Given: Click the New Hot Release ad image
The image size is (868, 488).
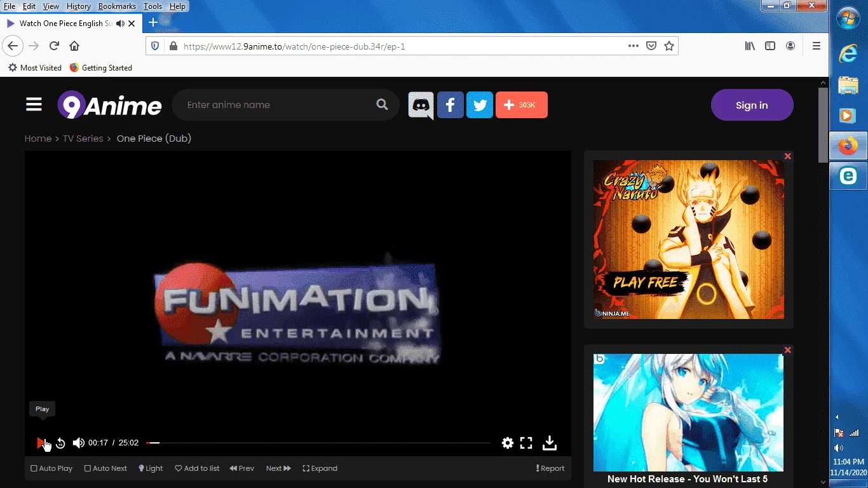Looking at the screenshot, I should click(689, 412).
